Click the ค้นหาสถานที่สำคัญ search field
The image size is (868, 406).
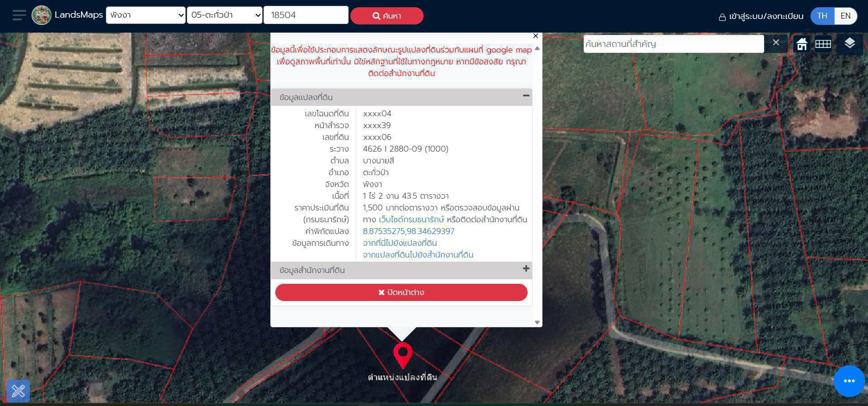pyautogui.click(x=673, y=44)
